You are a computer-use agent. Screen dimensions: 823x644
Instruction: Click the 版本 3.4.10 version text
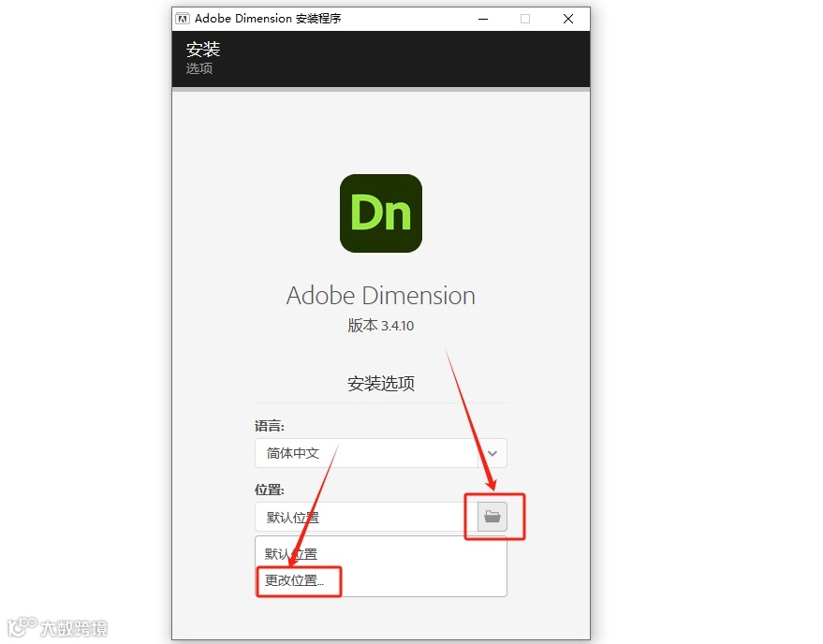pos(381,326)
